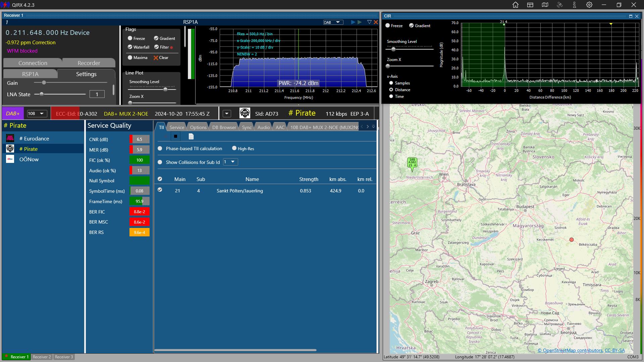Open the Sub Id dropdown
Image resolution: width=644 pixels, height=362 pixels.
coord(230,162)
